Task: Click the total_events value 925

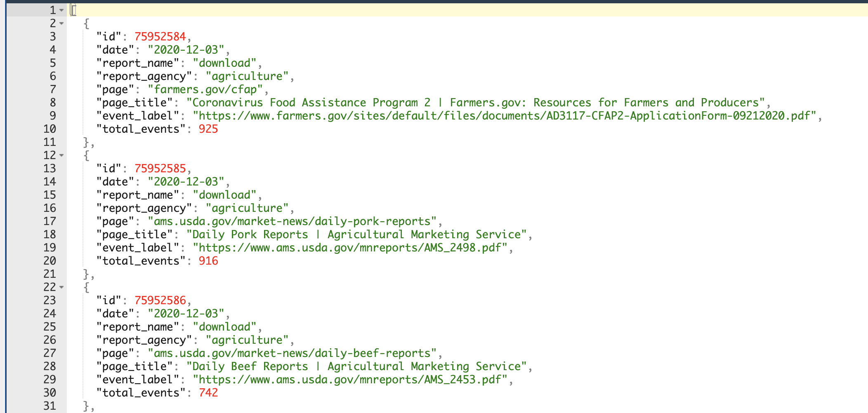Action: coord(208,129)
